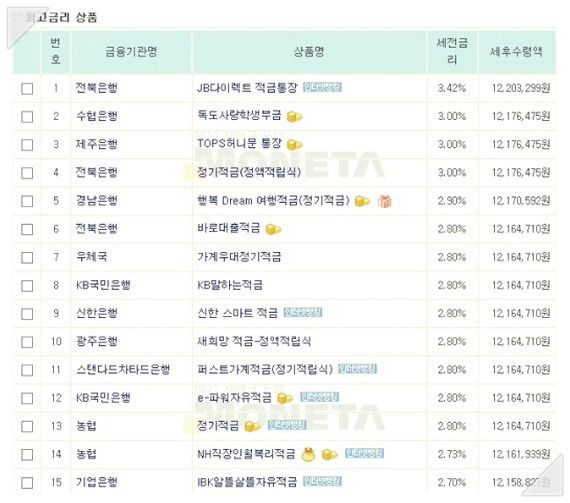Image resolution: width=570 pixels, height=503 pixels.
Task: Click coin icon next to e-파워자유적금
Action: pyautogui.click(x=285, y=398)
